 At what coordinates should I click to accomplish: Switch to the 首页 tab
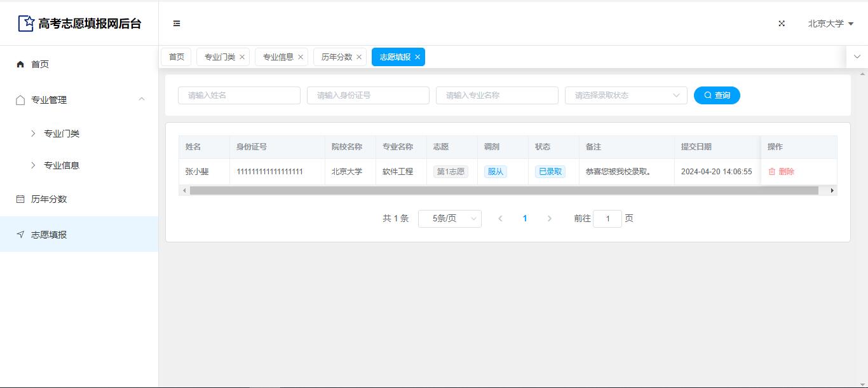pos(176,57)
